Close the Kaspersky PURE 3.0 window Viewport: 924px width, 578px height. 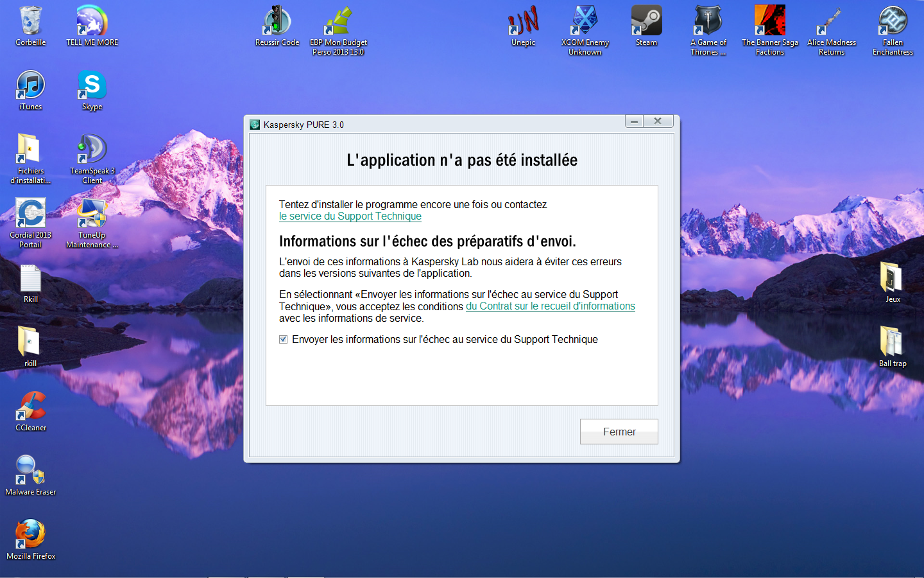pos(658,121)
